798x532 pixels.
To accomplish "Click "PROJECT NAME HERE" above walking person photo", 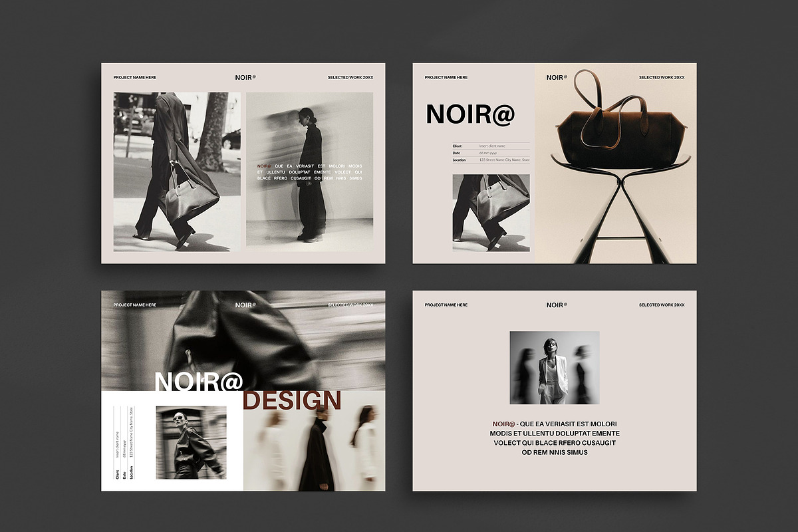I will [x=135, y=78].
